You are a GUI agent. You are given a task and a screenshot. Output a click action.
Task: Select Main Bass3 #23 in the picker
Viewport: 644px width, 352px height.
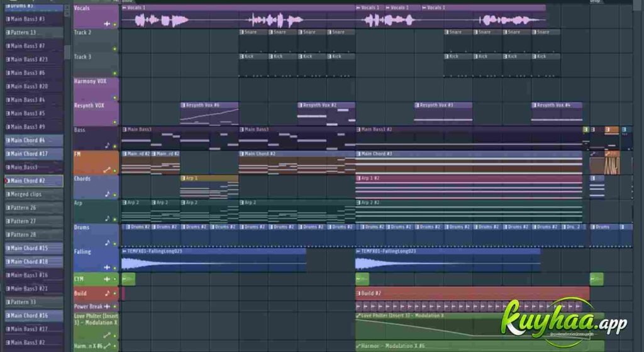click(x=34, y=59)
